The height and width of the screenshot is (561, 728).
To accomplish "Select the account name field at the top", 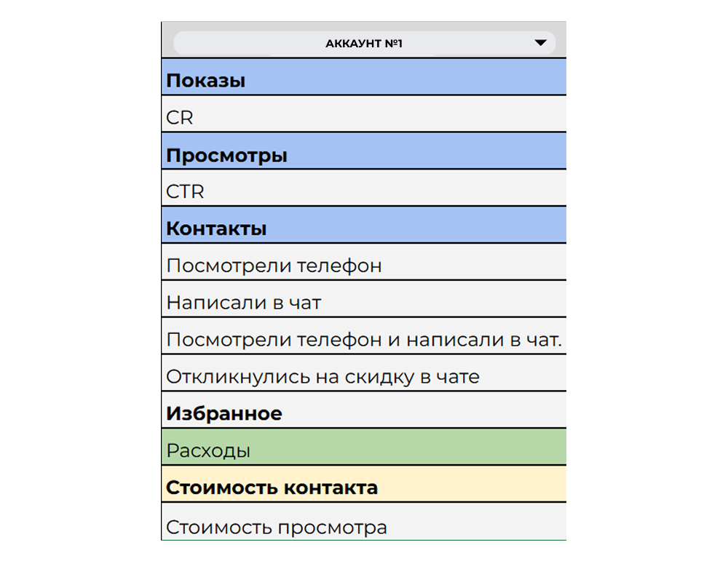I will [364, 42].
